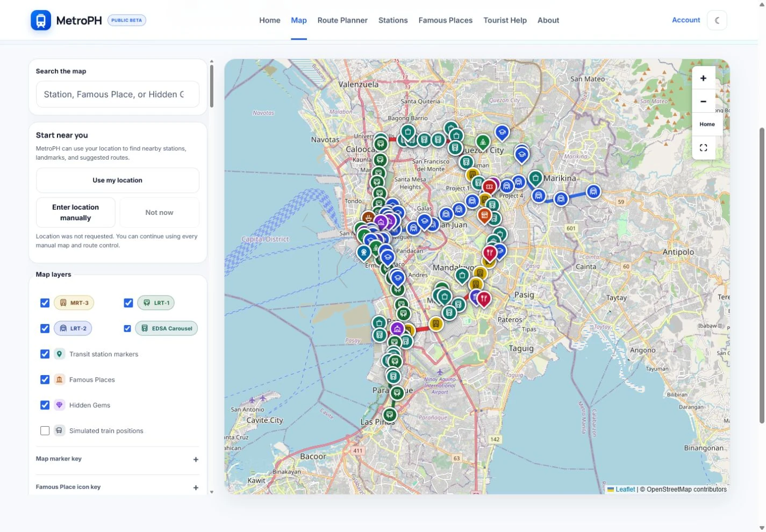Open the Home nav item
Viewport: 766px width, 532px height.
tap(270, 20)
